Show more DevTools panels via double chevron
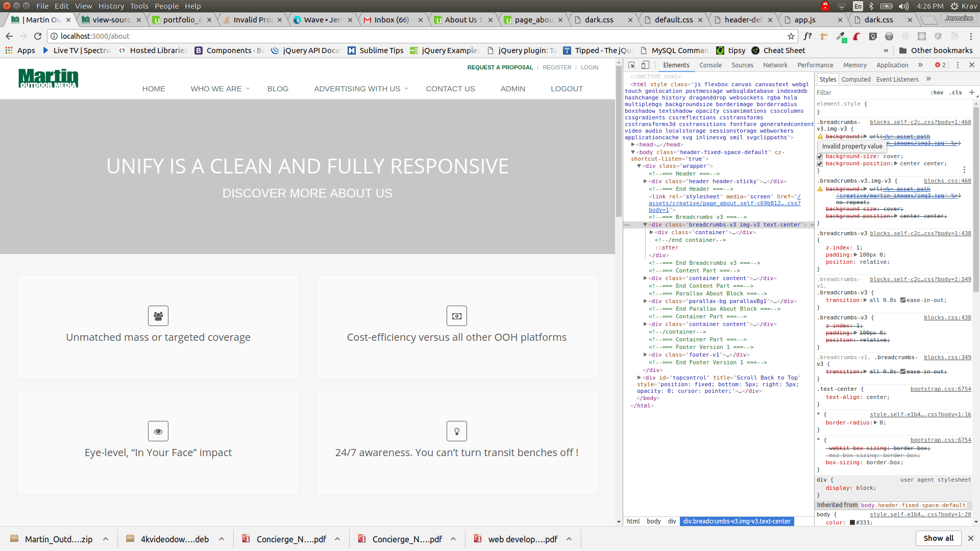 tap(920, 65)
